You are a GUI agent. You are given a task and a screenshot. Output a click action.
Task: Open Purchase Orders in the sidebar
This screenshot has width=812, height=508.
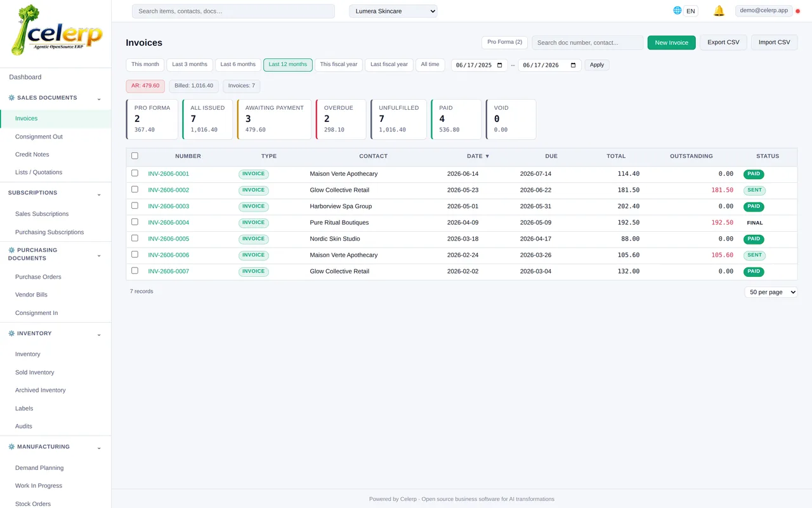pyautogui.click(x=38, y=277)
